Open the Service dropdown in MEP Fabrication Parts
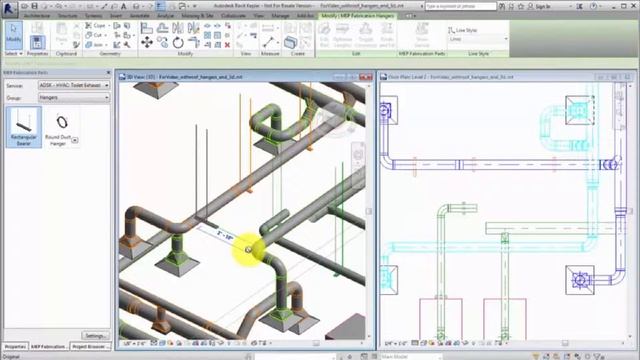This screenshot has width=640, height=360. [x=74, y=85]
